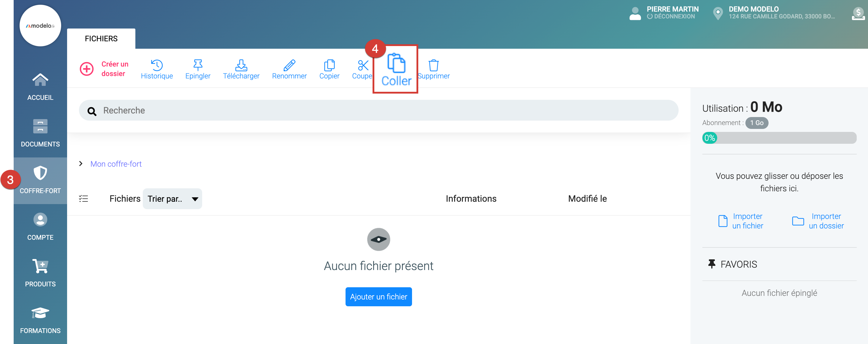Toggle the select-all checklist icon
This screenshot has width=868, height=344.
[x=83, y=199]
